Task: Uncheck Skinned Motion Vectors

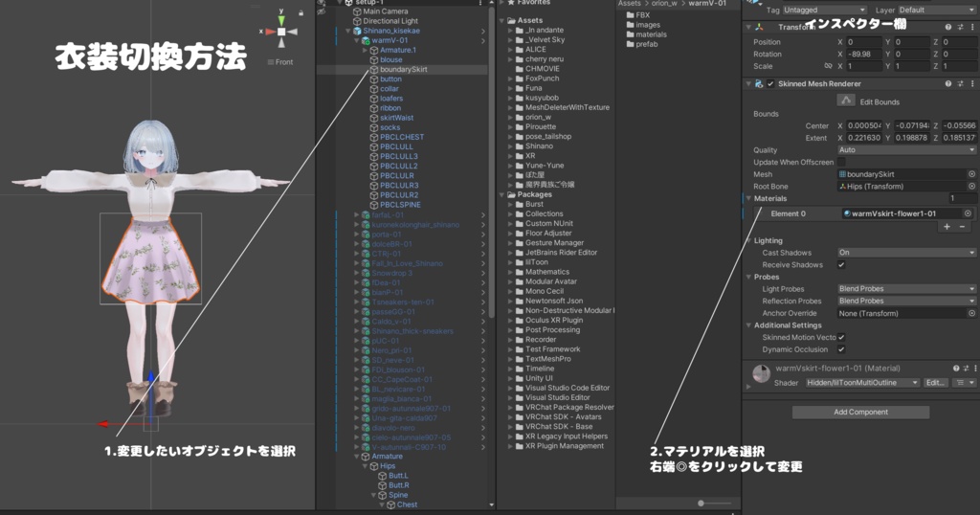Action: [841, 338]
